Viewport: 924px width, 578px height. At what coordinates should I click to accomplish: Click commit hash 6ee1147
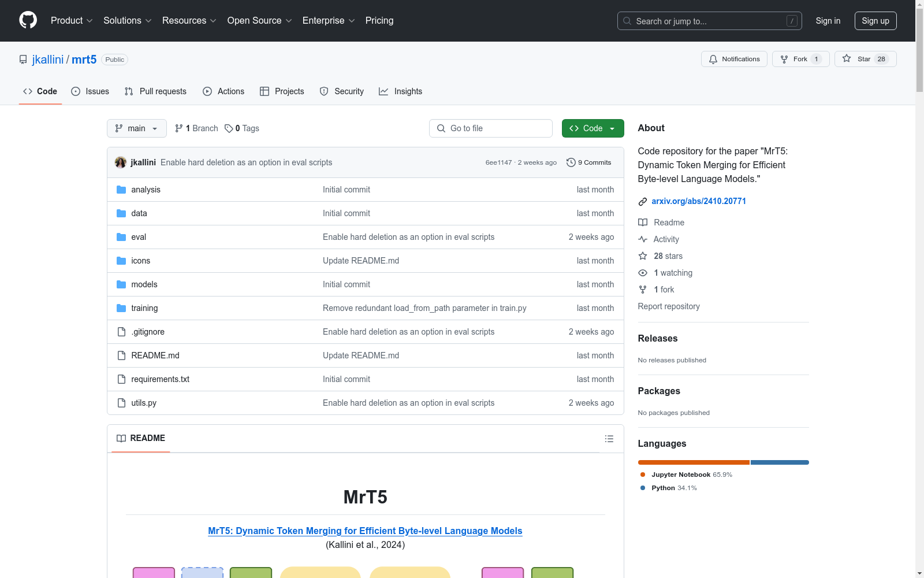click(x=498, y=162)
